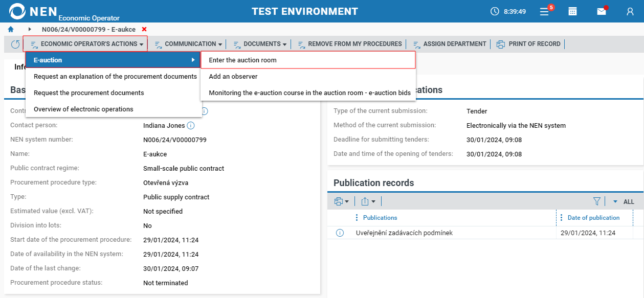Open the ALL filter dropdown
This screenshot has width=644, height=298.
(623, 202)
